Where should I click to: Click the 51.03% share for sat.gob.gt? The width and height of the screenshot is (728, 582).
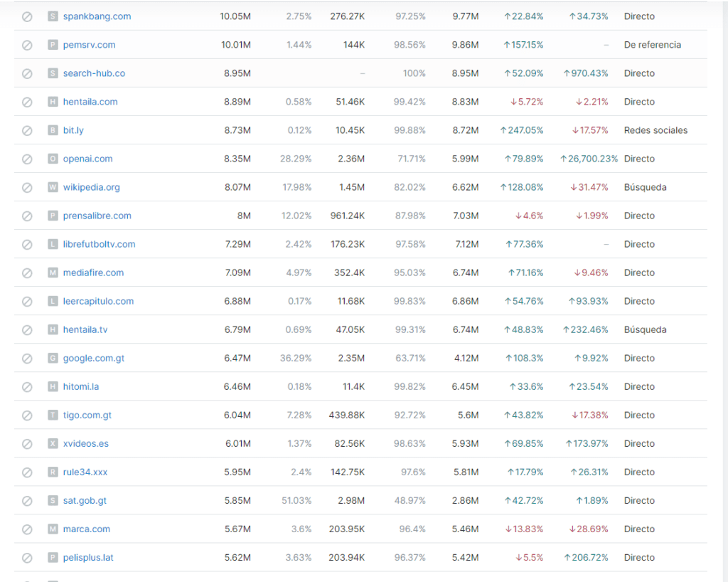[x=296, y=501]
